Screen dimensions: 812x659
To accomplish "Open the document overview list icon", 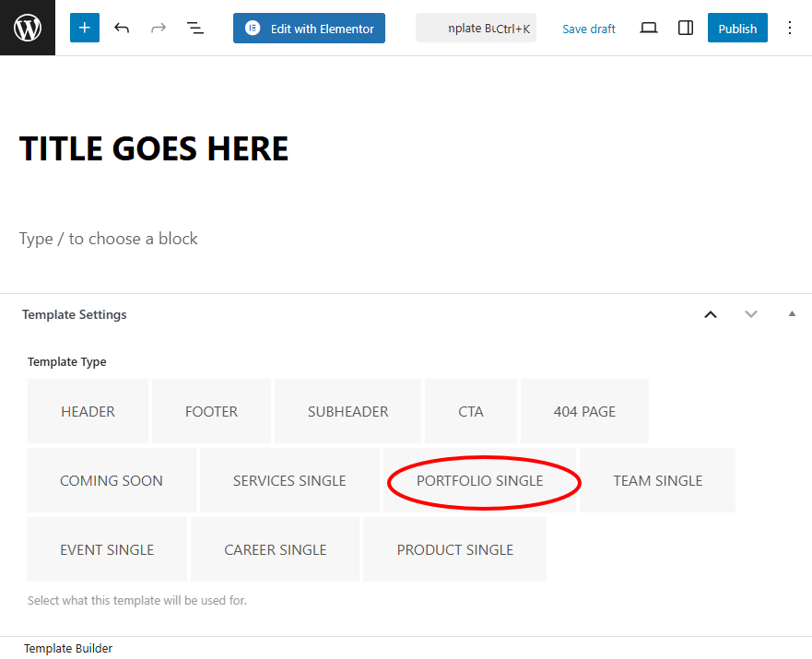I will (x=195, y=29).
